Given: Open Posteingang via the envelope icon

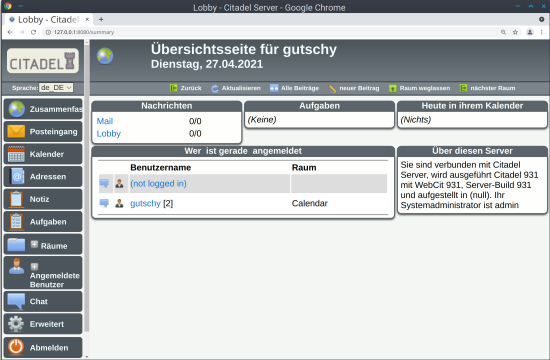Looking at the screenshot, I should pyautogui.click(x=16, y=132).
